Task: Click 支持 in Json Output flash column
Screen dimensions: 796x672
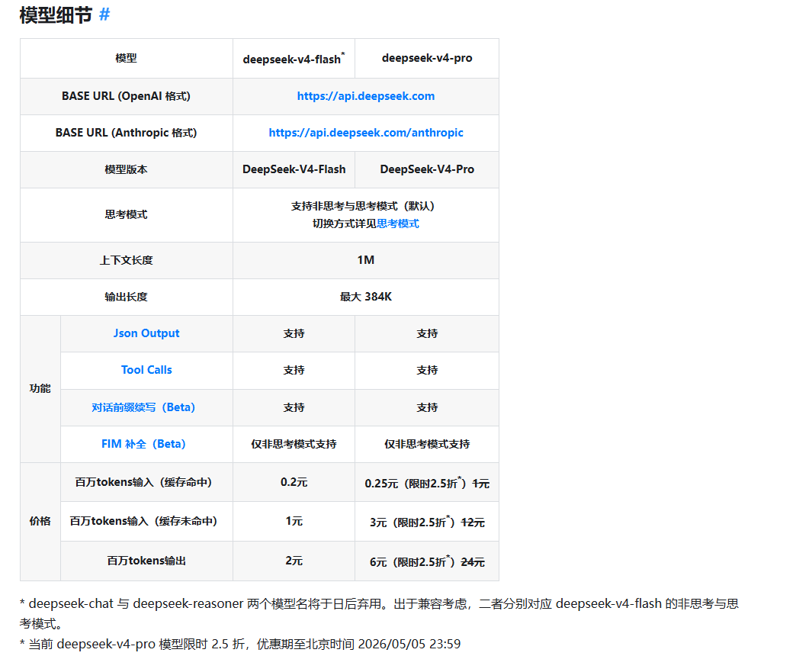Action: point(294,334)
